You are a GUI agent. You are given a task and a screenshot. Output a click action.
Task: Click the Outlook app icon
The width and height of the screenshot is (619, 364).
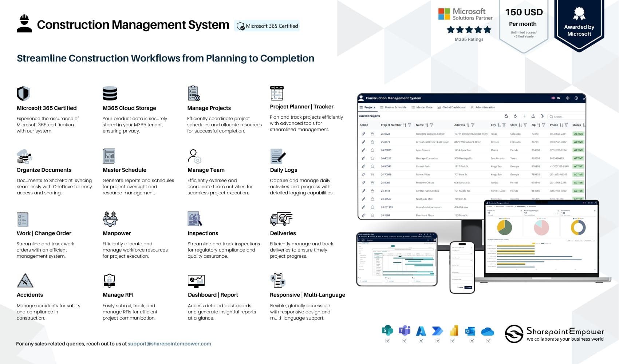click(x=470, y=331)
